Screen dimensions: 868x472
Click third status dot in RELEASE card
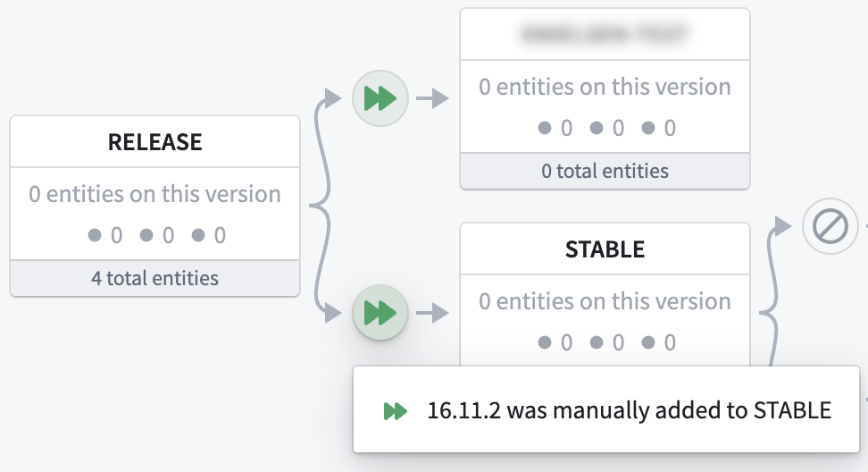pyautogui.click(x=198, y=235)
